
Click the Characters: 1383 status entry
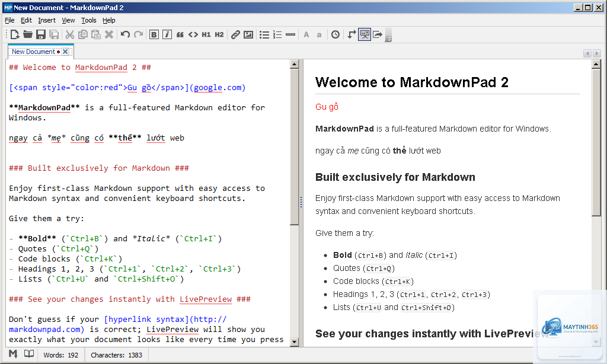coord(117,355)
